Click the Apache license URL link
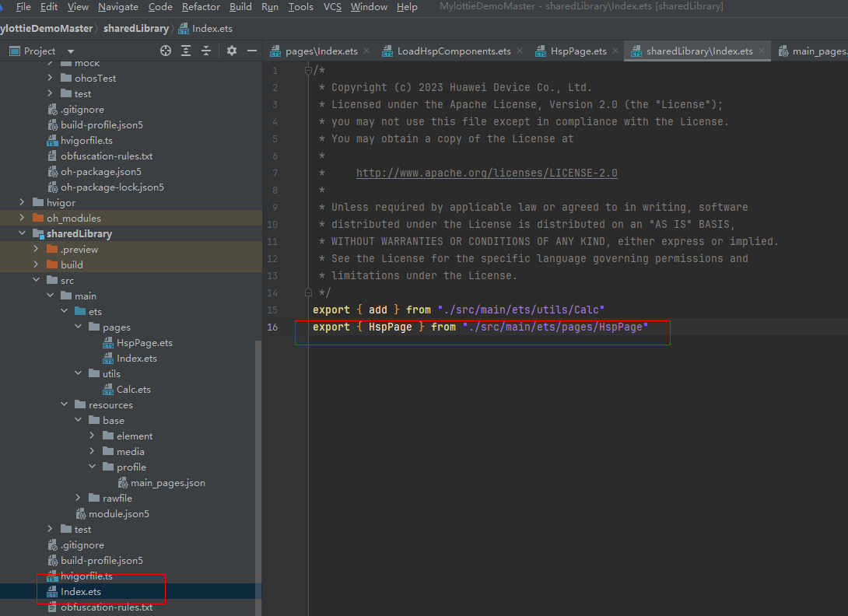 coord(486,173)
